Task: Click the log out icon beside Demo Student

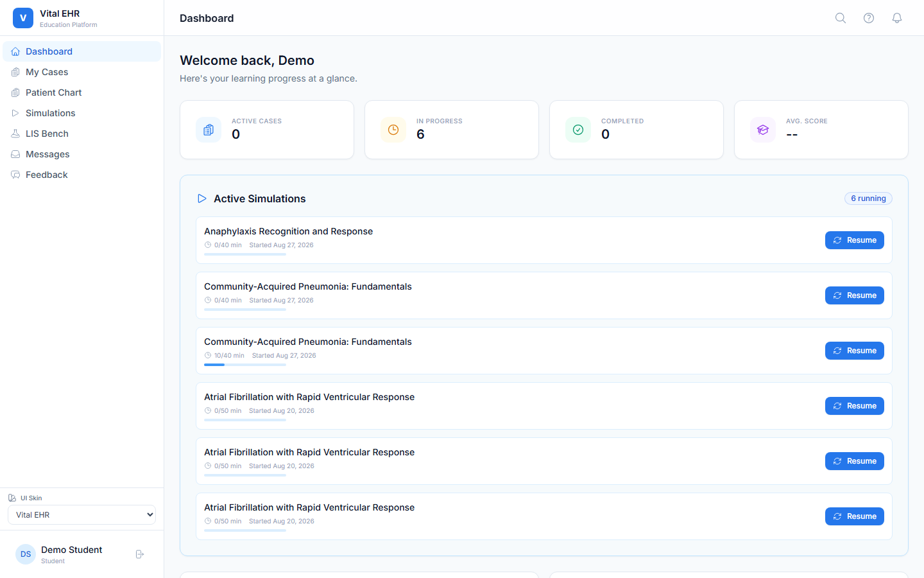Action: (x=140, y=554)
